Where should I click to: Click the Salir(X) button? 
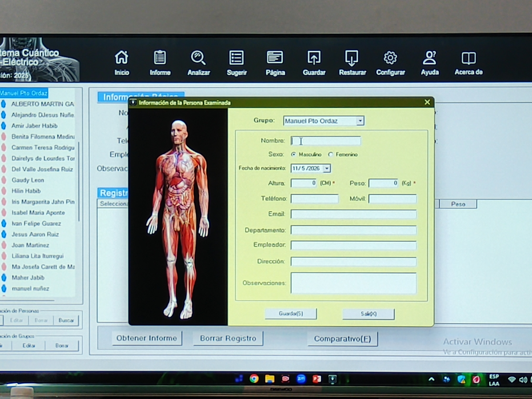[368, 314]
